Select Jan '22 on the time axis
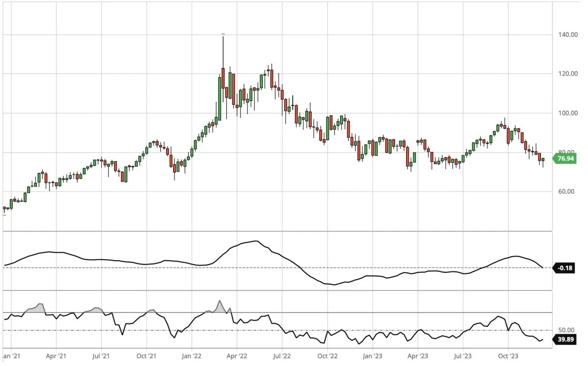The image size is (588, 366). pyautogui.click(x=192, y=356)
